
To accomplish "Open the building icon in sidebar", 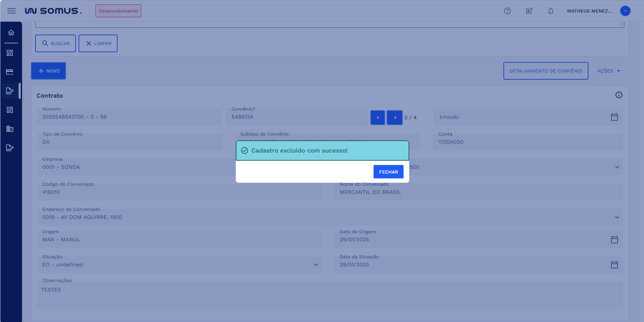I will point(10,129).
